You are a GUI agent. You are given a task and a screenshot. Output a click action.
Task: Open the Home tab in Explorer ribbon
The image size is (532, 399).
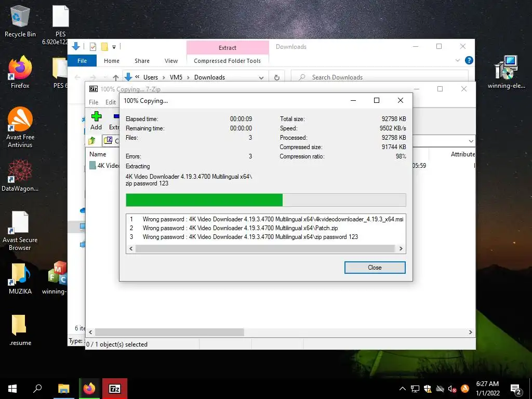[x=112, y=61]
